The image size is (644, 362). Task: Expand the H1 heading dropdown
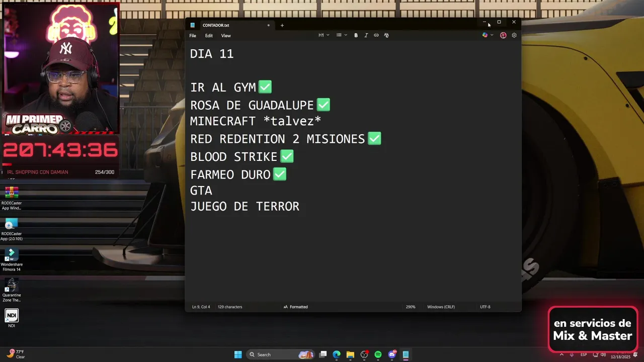(324, 35)
